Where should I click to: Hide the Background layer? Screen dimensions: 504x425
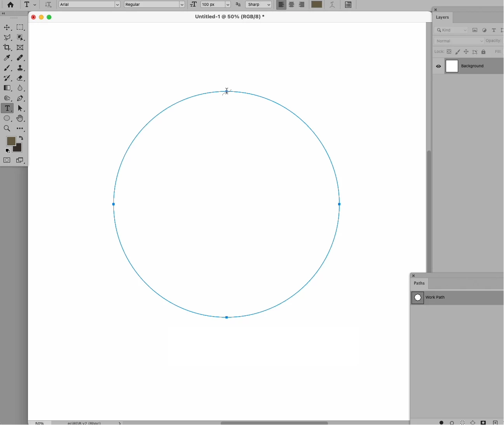coord(439,66)
